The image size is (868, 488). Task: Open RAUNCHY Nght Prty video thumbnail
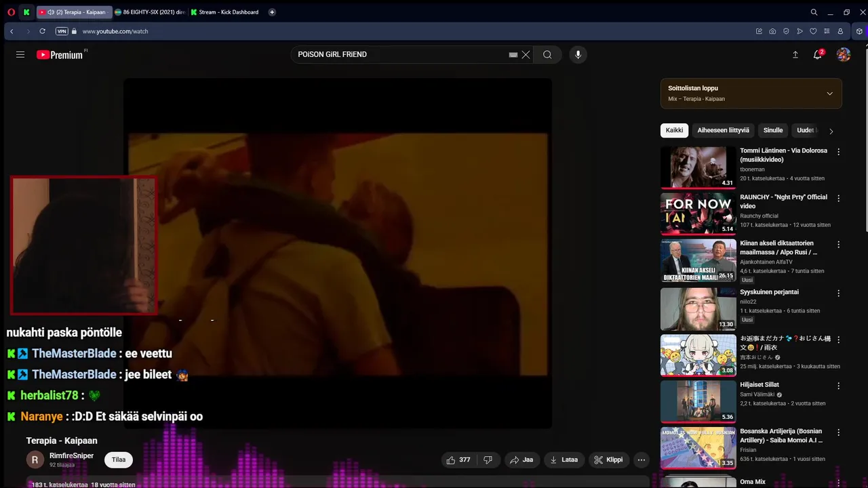pyautogui.click(x=698, y=213)
